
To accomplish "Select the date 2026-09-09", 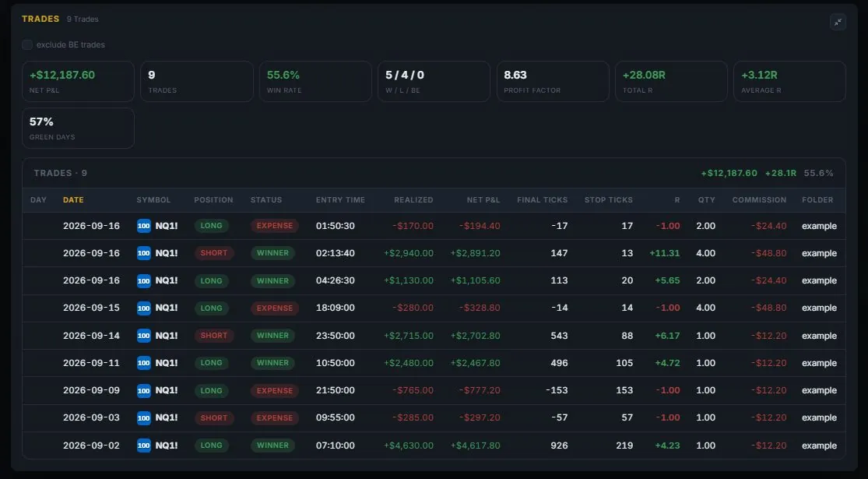I will [91, 390].
